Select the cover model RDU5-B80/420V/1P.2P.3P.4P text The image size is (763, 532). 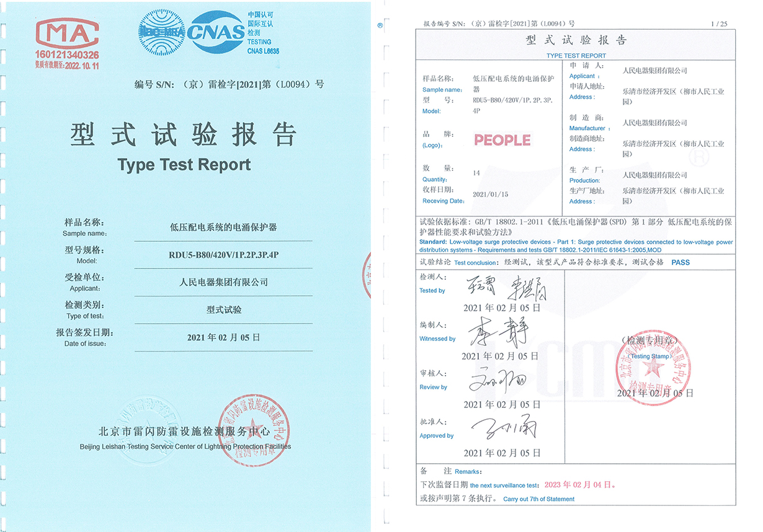click(228, 255)
